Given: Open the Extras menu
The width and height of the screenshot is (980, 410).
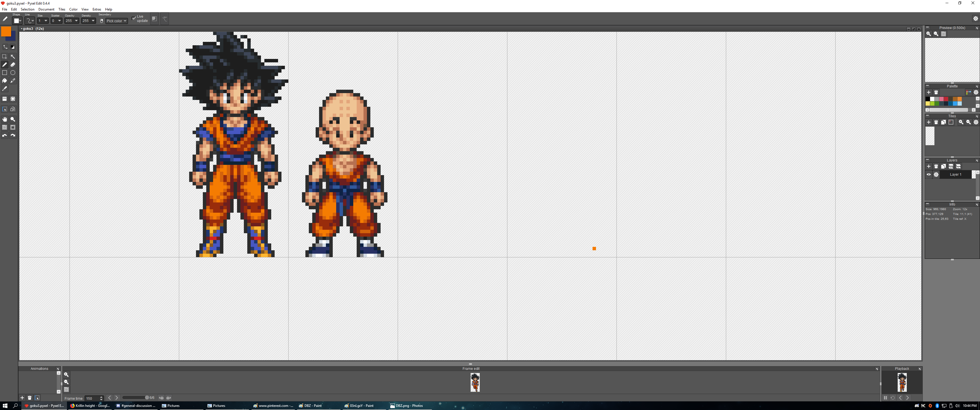Looking at the screenshot, I should pyautogui.click(x=97, y=9).
